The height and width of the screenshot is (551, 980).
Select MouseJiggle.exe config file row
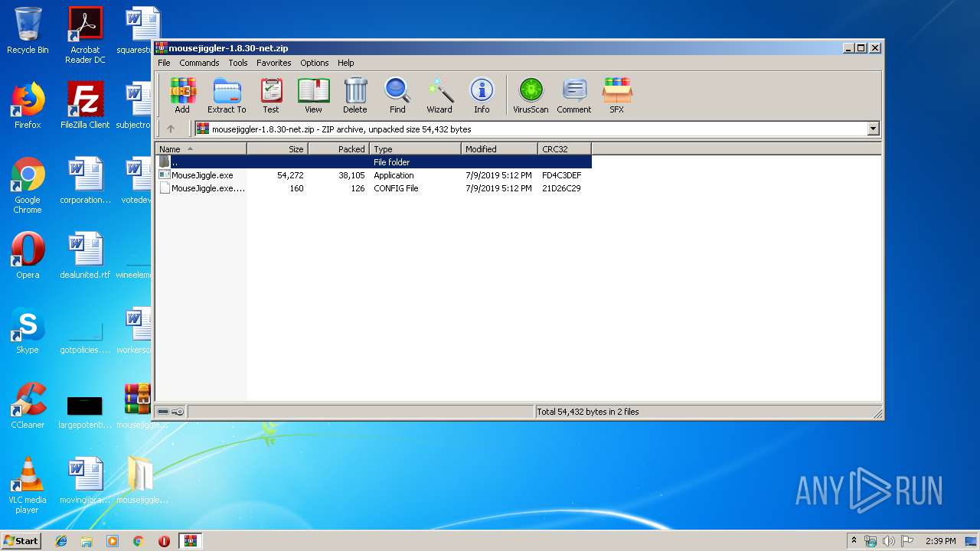374,188
